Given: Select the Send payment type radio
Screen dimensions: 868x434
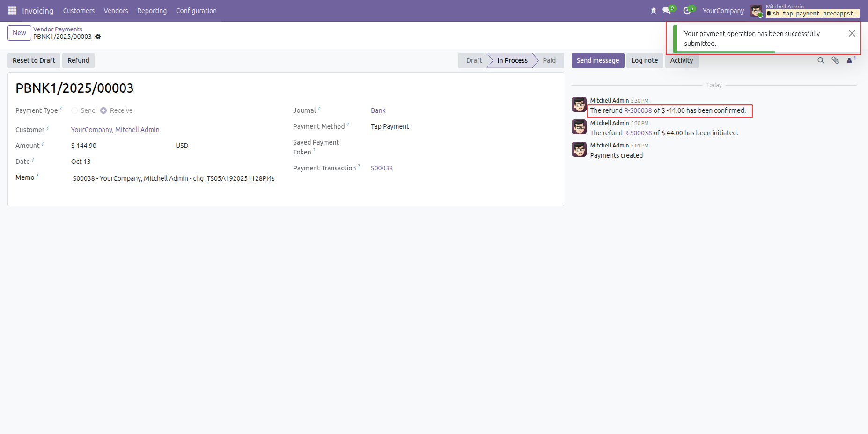Looking at the screenshot, I should pos(74,110).
